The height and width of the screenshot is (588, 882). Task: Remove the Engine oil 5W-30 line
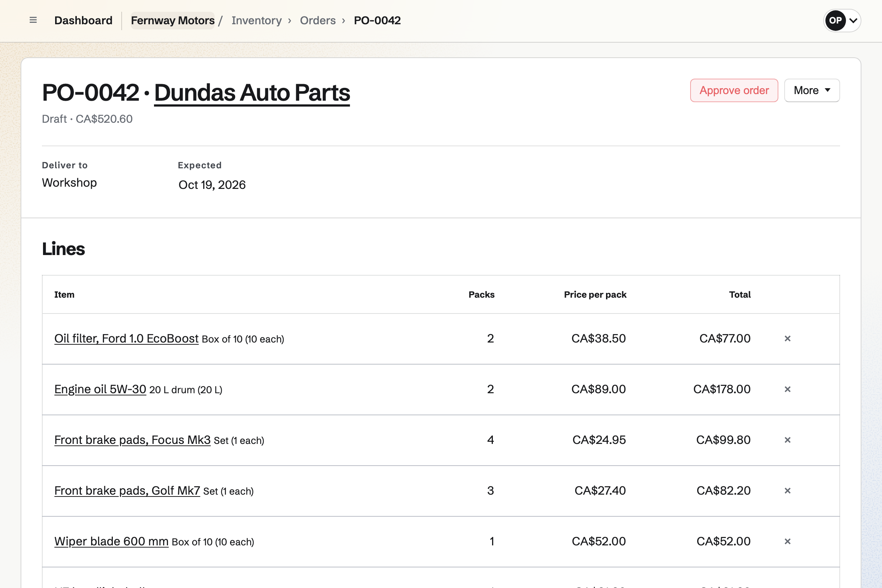788,389
